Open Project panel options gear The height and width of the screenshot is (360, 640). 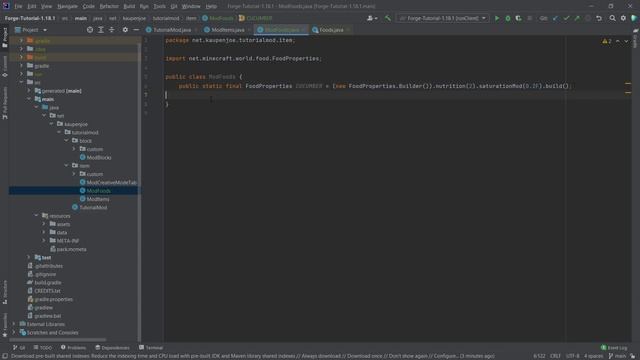(x=125, y=30)
